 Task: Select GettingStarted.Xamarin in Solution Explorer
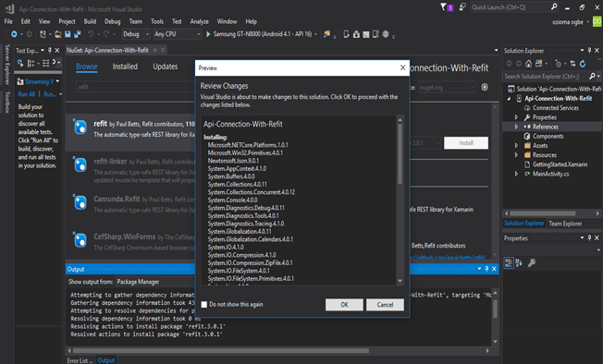(x=560, y=164)
